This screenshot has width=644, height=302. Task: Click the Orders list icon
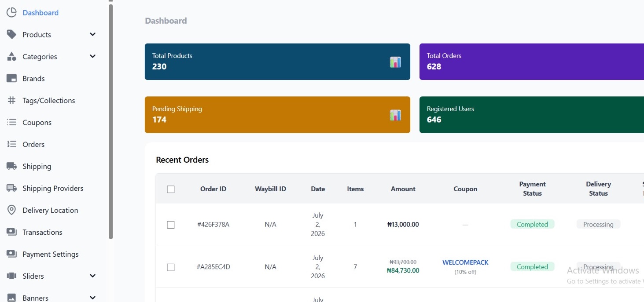tap(11, 144)
